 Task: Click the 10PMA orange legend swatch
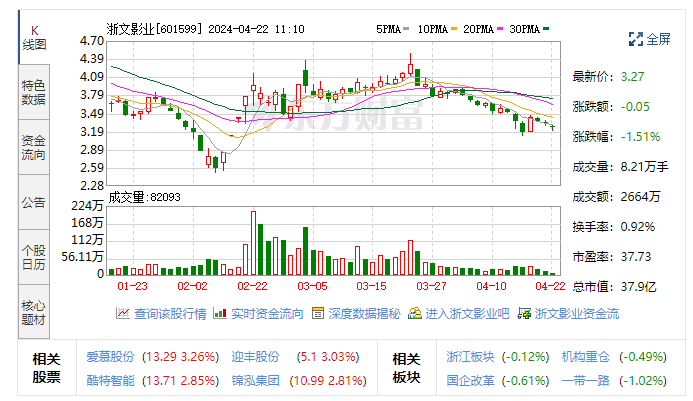[x=454, y=29]
